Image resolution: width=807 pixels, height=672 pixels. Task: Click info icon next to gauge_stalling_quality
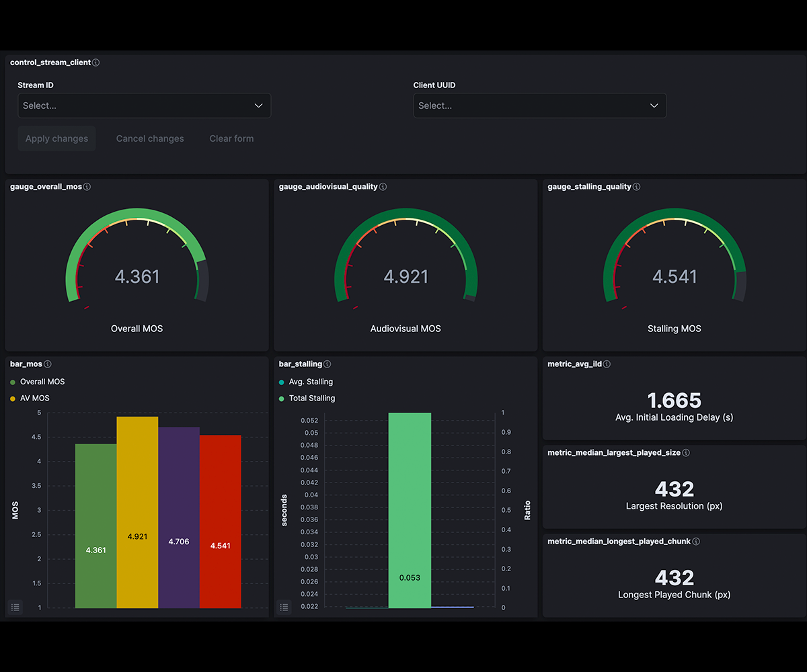[636, 187]
